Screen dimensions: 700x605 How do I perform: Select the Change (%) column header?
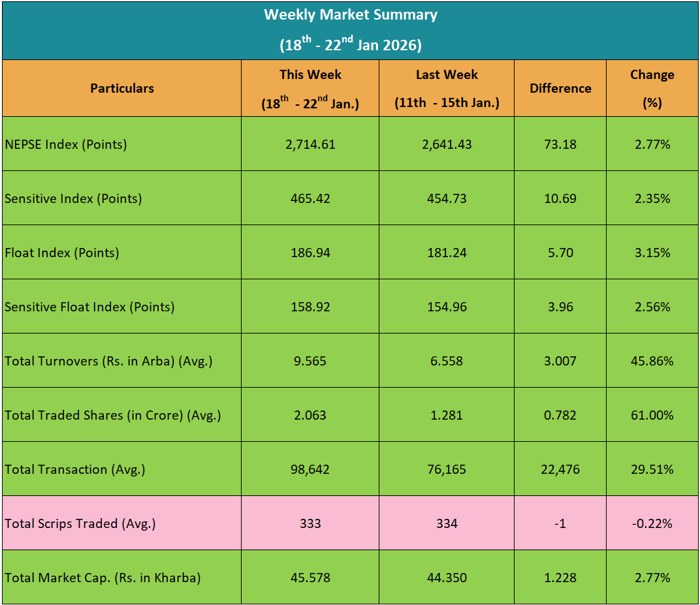(652, 88)
